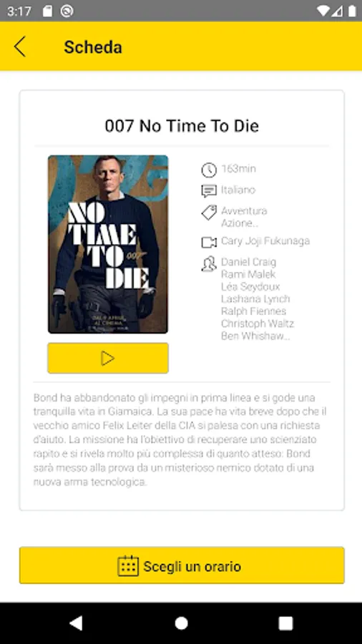Expand the cast list at Ben Whishaw
Image resolution: width=362 pixels, height=644 pixels.
[255, 336]
